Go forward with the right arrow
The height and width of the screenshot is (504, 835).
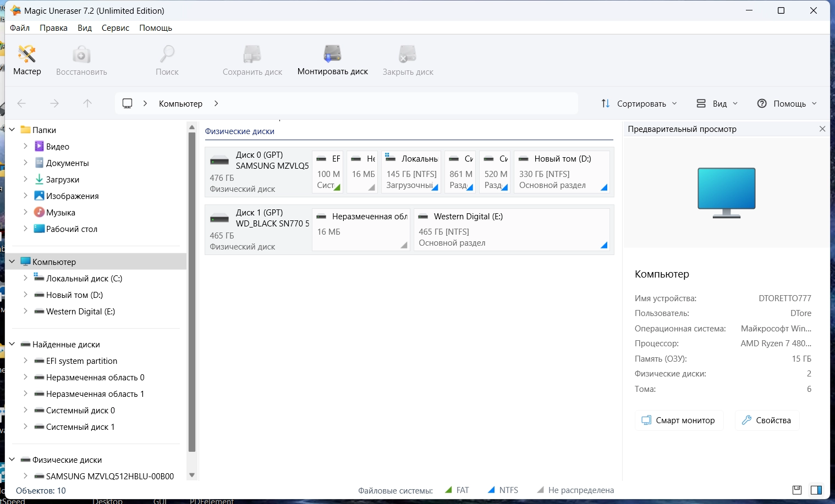(x=54, y=103)
